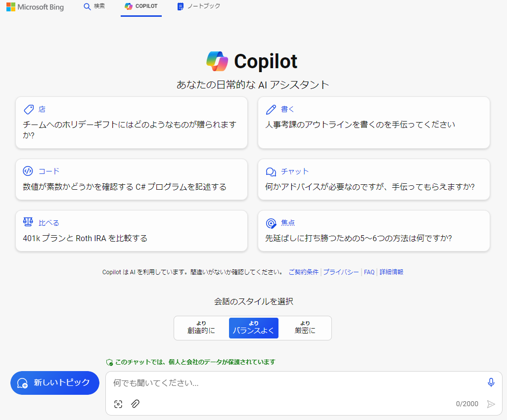Click the code brackets コード icon

coord(28,171)
